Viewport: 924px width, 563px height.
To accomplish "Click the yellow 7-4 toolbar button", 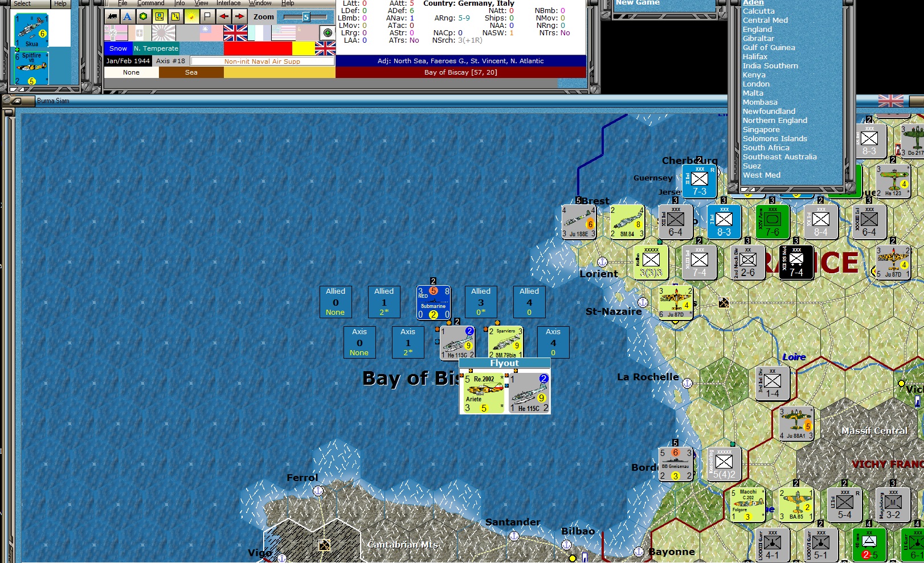I will point(175,17).
